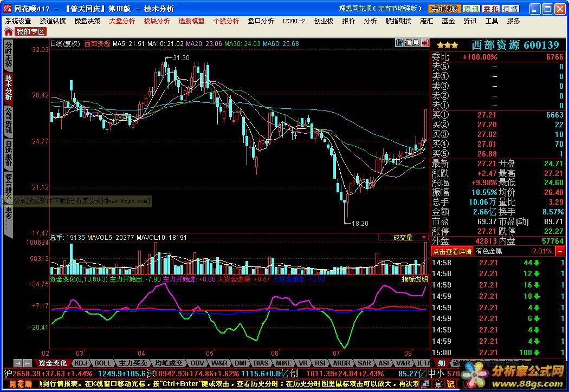
Task: Select the W&R indicator tab
Action: point(219,363)
